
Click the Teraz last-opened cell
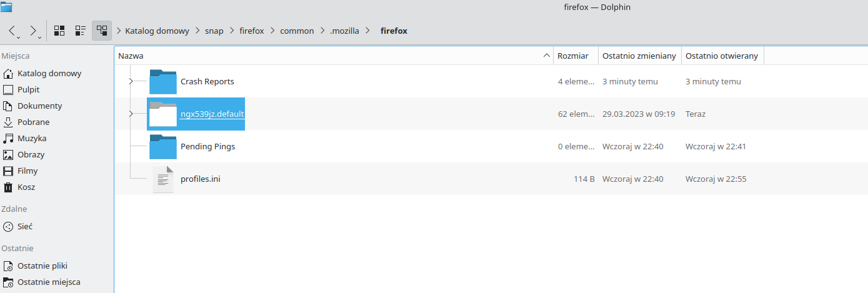(x=696, y=114)
